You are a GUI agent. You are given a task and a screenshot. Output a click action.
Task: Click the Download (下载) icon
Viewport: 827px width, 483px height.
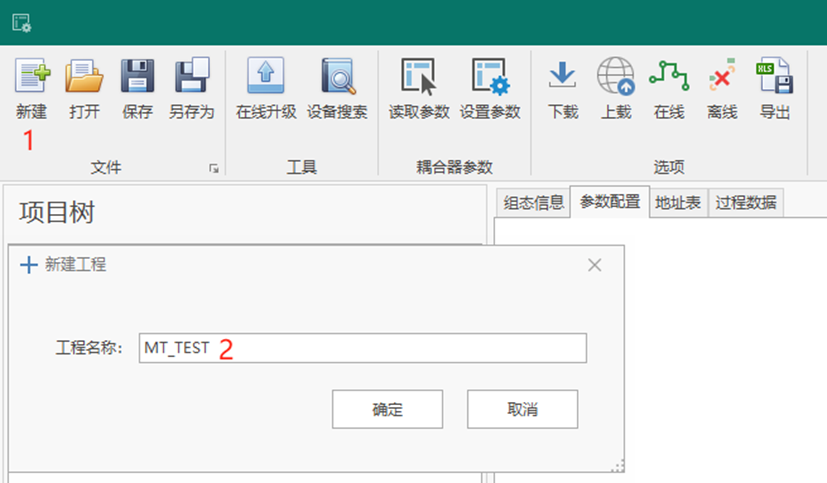click(563, 76)
